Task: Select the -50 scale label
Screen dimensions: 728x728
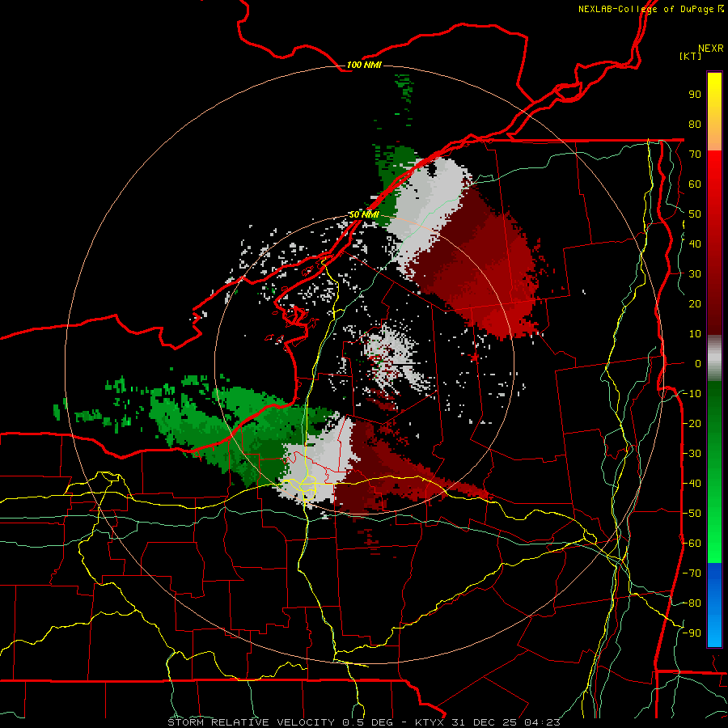Action: (x=692, y=514)
